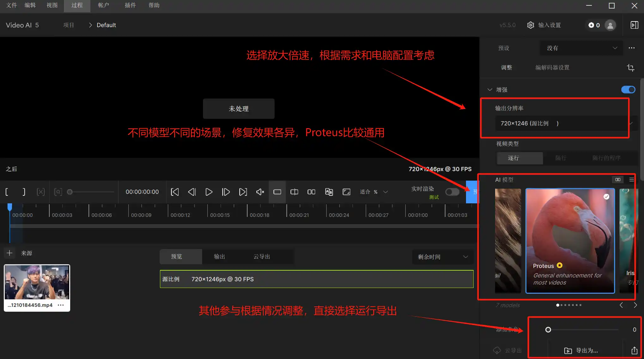Open the remaining time (剩余时间) dropdown

pos(443,257)
